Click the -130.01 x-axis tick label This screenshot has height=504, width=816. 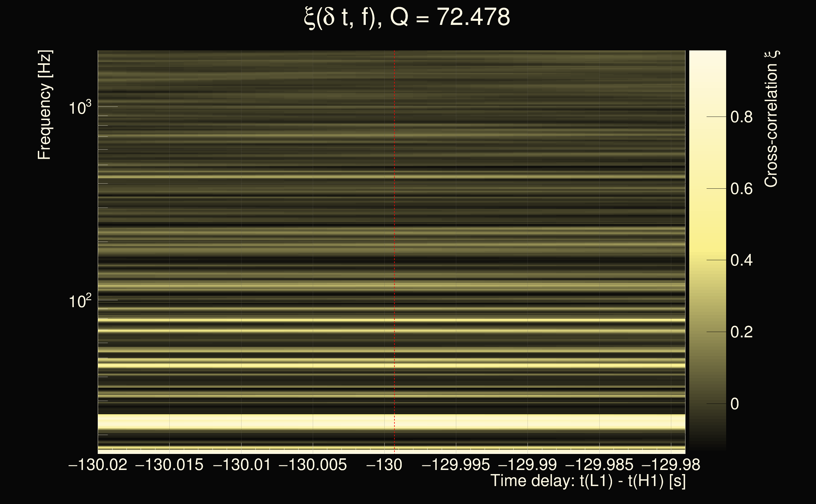[242, 465]
